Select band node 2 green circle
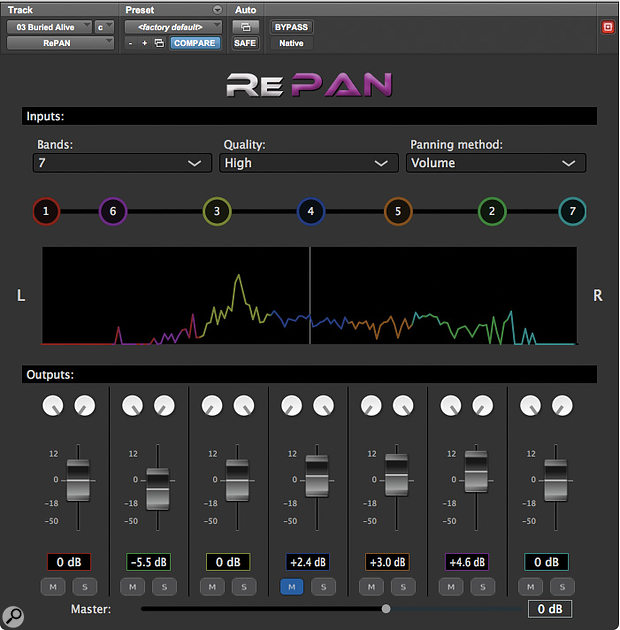 click(x=492, y=211)
